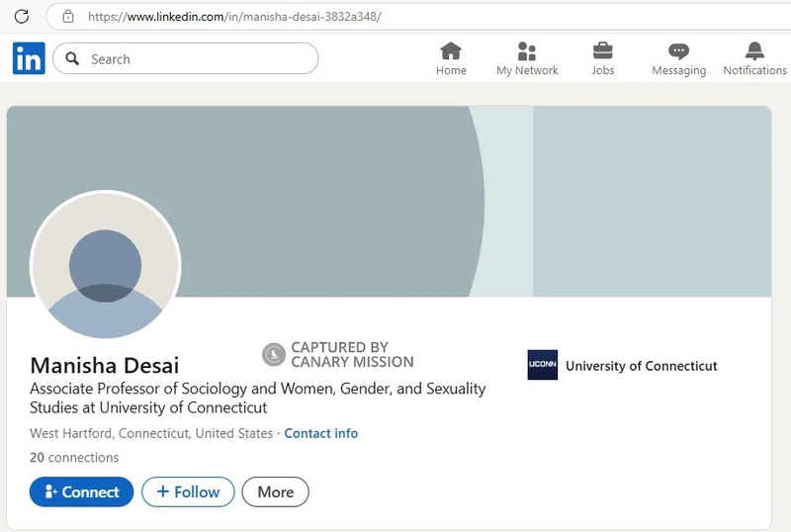Open the Contact info link
791x532 pixels.
point(320,433)
